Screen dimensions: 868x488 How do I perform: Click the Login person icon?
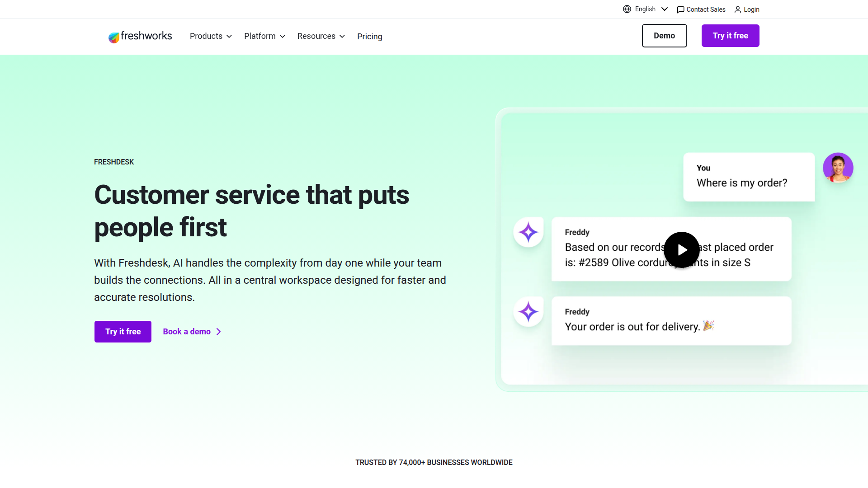(x=738, y=9)
